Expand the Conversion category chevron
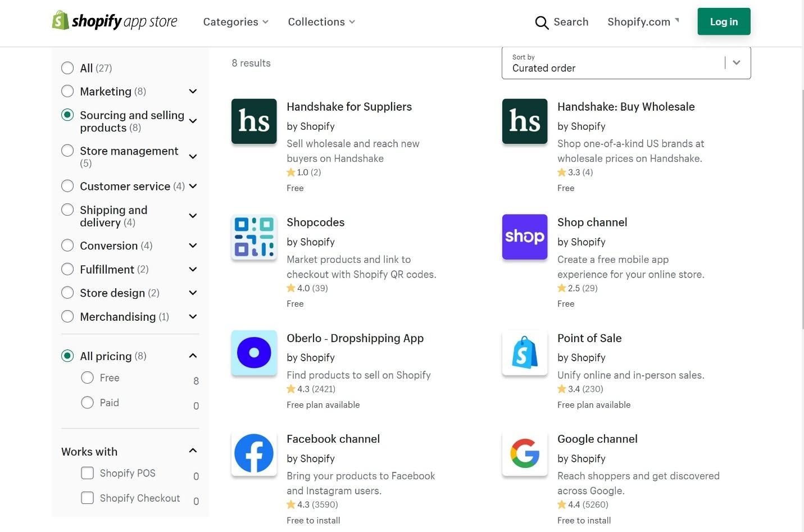804x532 pixels. pyautogui.click(x=193, y=245)
